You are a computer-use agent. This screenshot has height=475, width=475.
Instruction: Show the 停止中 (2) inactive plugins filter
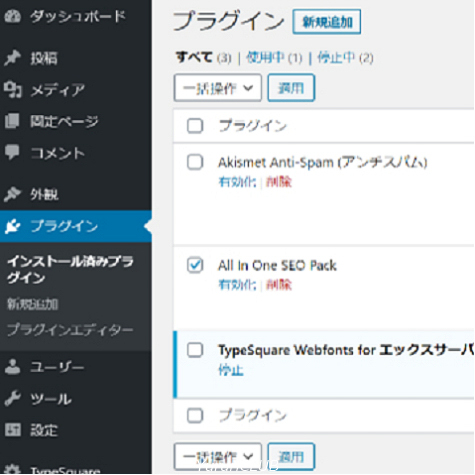(x=345, y=58)
